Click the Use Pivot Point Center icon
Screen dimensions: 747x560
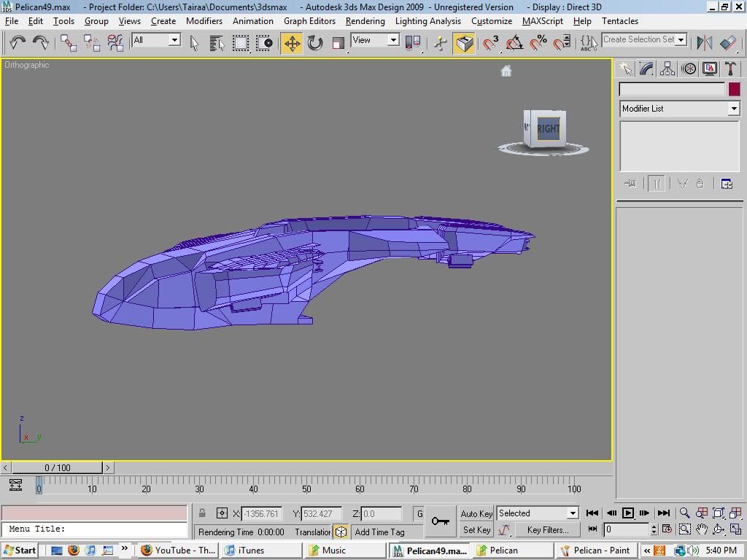coord(413,43)
